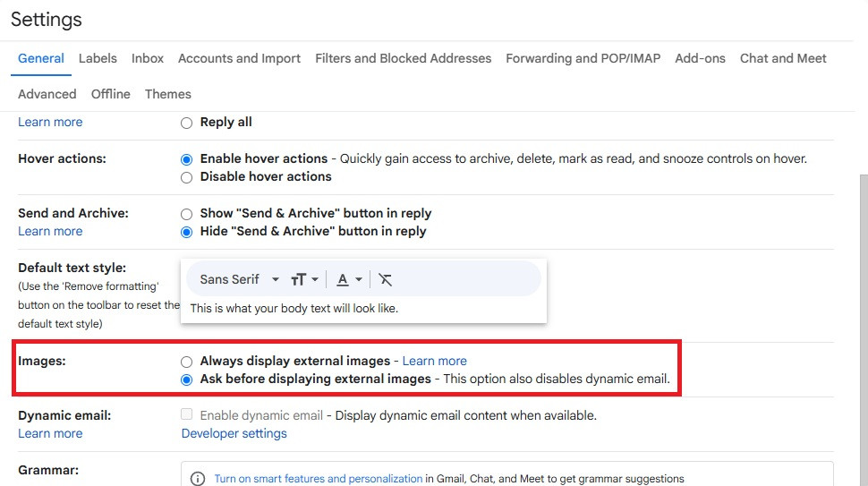Select the Reply all radio button

[186, 123]
